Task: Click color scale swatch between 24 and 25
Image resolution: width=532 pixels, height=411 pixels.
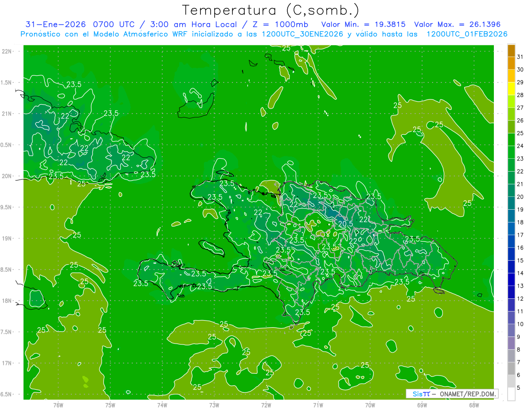Action: tap(511, 140)
